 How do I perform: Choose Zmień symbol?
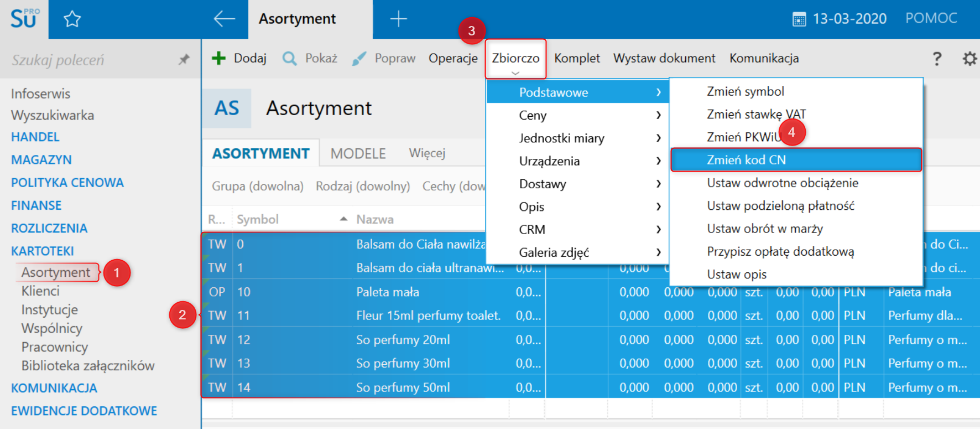(x=796, y=91)
